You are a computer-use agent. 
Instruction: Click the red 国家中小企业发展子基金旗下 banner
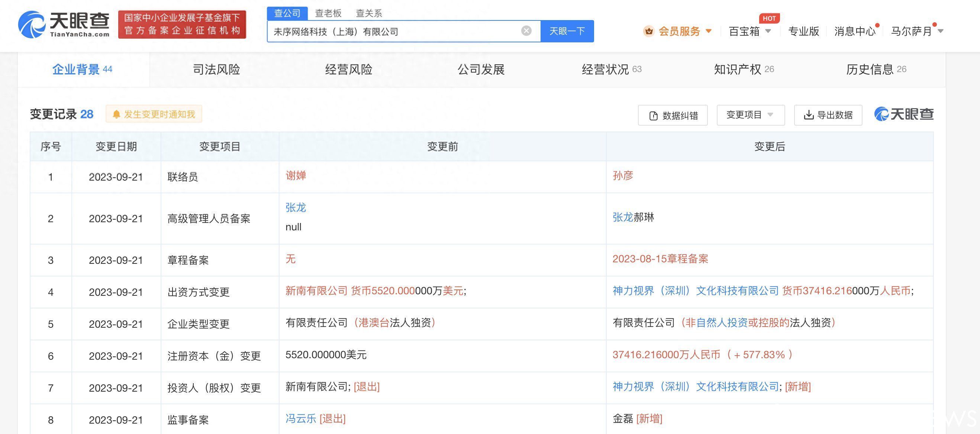182,25
